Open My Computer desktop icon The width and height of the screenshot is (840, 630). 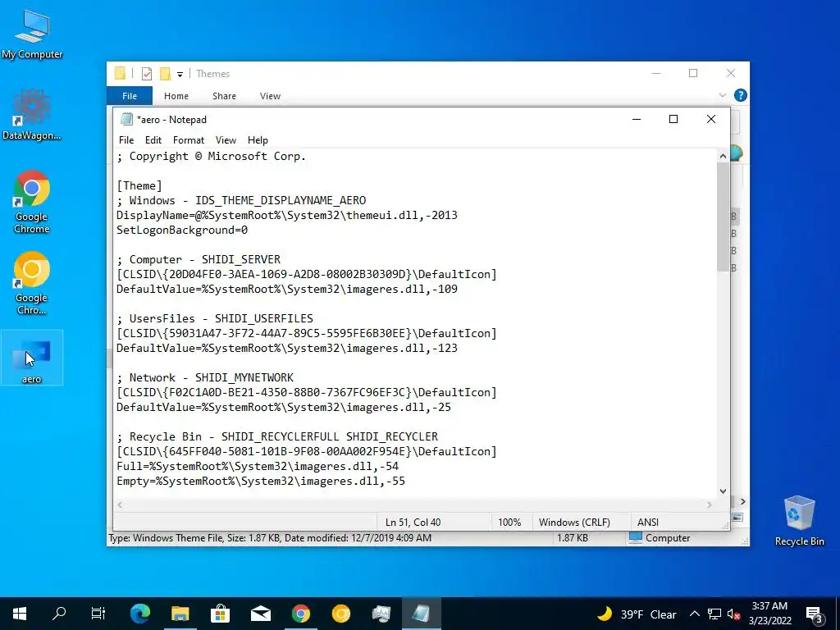click(32, 34)
